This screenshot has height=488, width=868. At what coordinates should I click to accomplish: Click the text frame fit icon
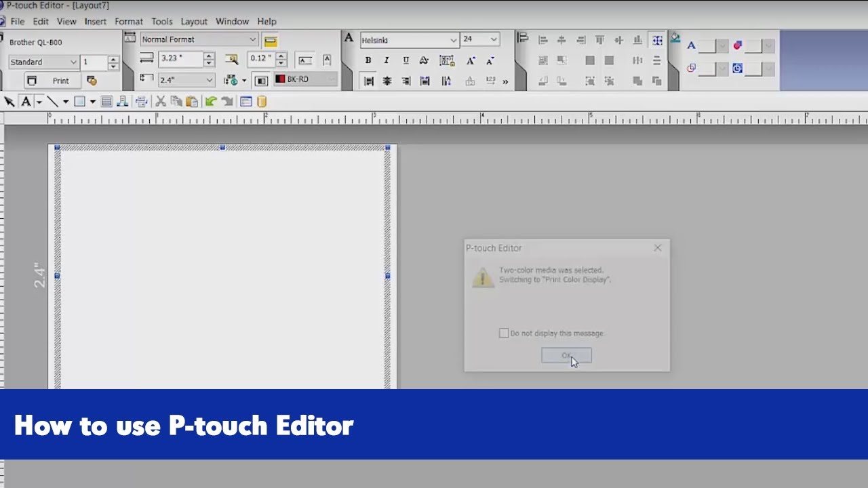click(446, 60)
